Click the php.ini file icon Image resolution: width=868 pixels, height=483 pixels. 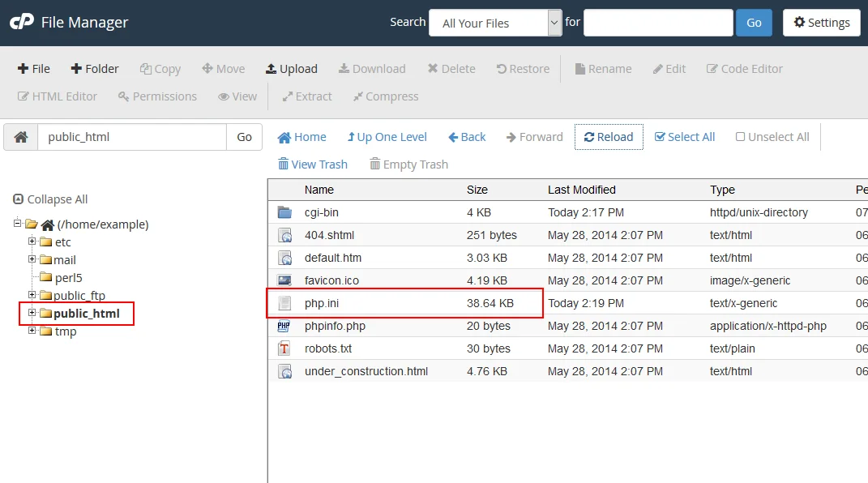[284, 303]
